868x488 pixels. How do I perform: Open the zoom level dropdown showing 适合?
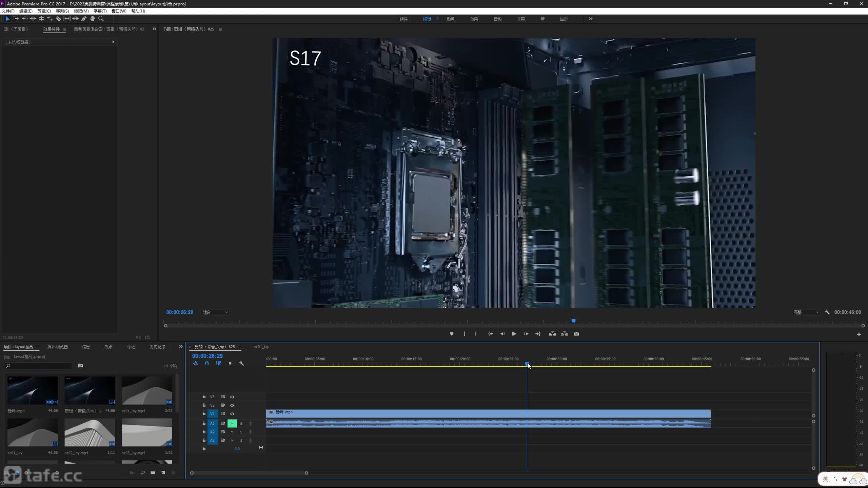(215, 312)
